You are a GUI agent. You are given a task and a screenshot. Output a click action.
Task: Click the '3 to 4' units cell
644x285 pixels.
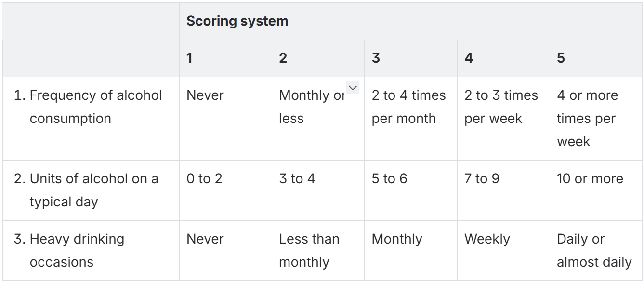297,179
